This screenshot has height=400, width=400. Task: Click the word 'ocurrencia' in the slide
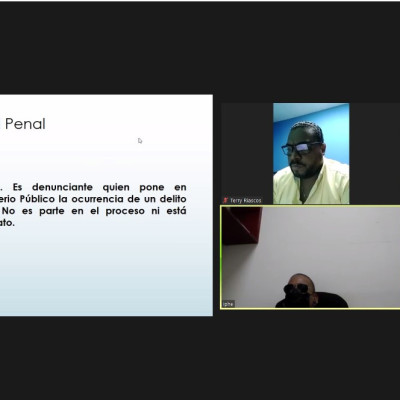[97, 199]
